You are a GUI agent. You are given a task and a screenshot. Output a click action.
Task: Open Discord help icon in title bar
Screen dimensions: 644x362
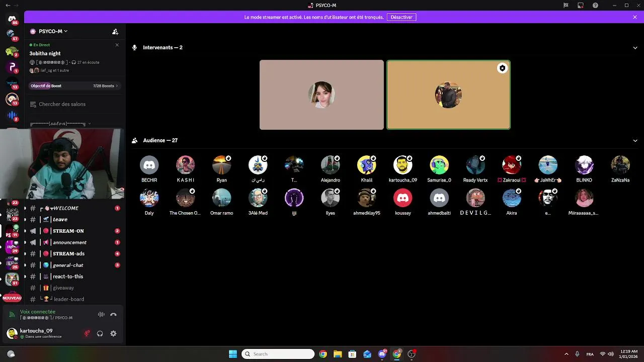tap(596, 6)
